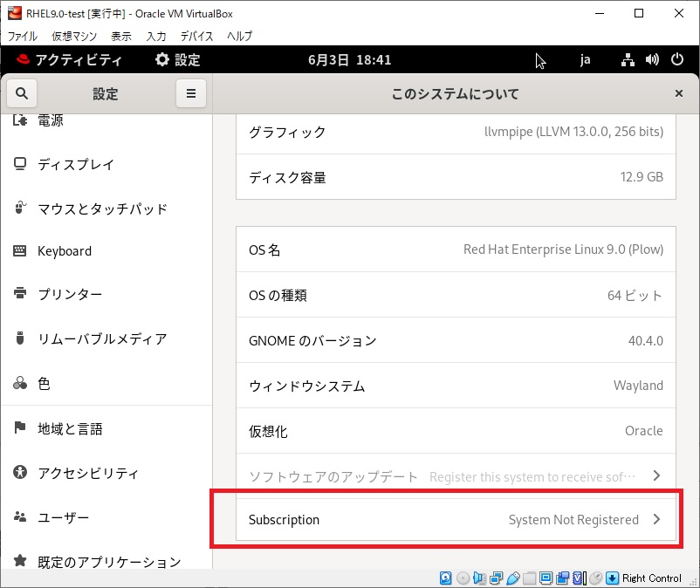Screen dimensions: 700x588
Task: Click the GNOME version value 40.4.0
Action: [x=646, y=341]
